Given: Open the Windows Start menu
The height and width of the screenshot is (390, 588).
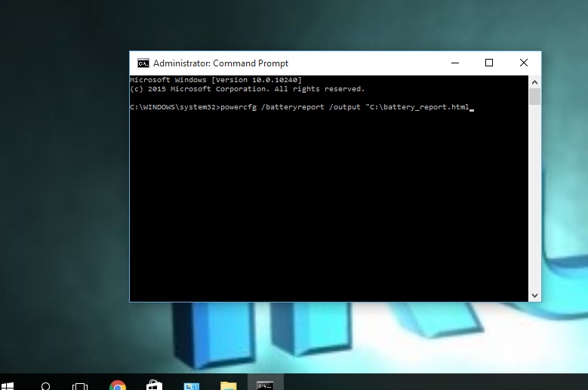Looking at the screenshot, I should point(8,385).
